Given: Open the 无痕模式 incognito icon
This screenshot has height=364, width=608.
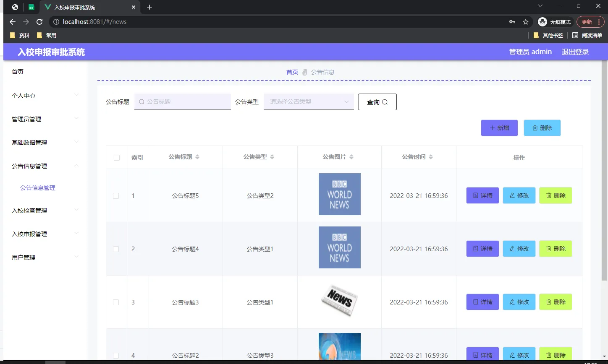Looking at the screenshot, I should (x=543, y=22).
